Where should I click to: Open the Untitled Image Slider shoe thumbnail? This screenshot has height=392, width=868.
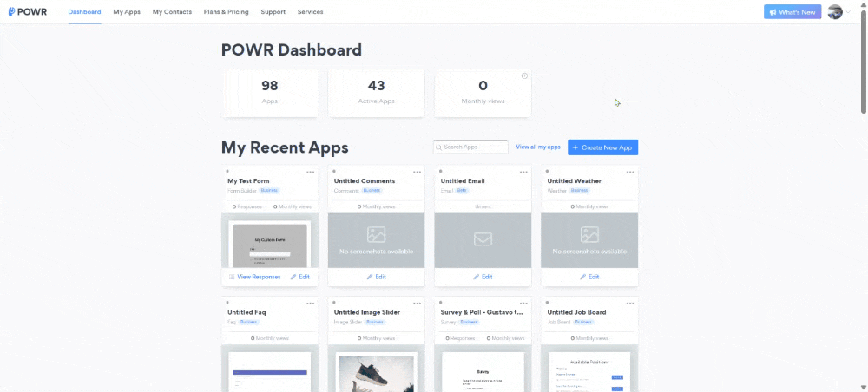(x=377, y=369)
